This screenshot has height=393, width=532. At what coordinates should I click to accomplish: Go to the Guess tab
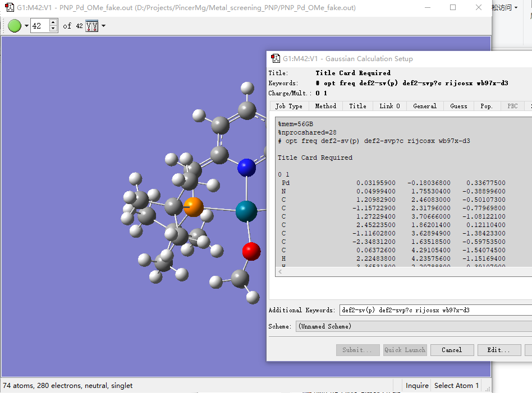(x=458, y=106)
